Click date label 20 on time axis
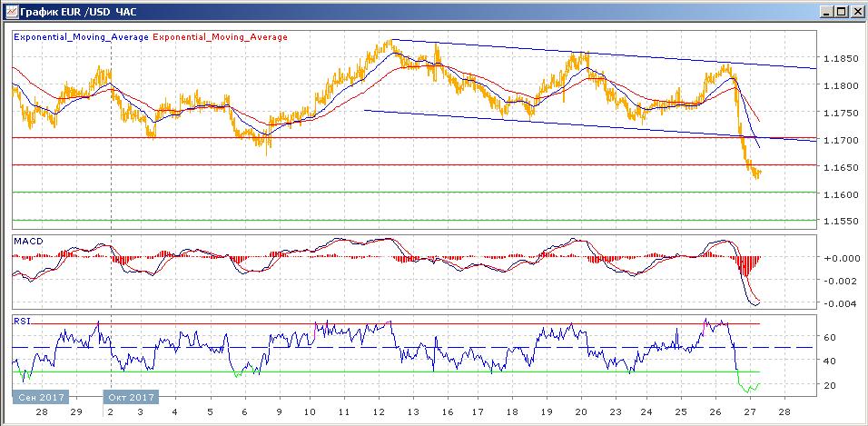Image resolution: width=868 pixels, height=426 pixels. click(x=581, y=412)
